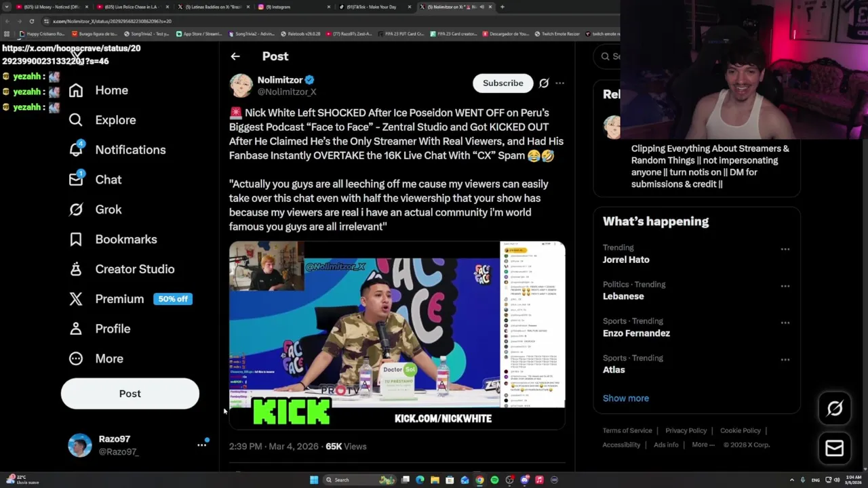Open options for Jorrel Hato trend
Screen dimensions: 868x488
pyautogui.click(x=785, y=249)
